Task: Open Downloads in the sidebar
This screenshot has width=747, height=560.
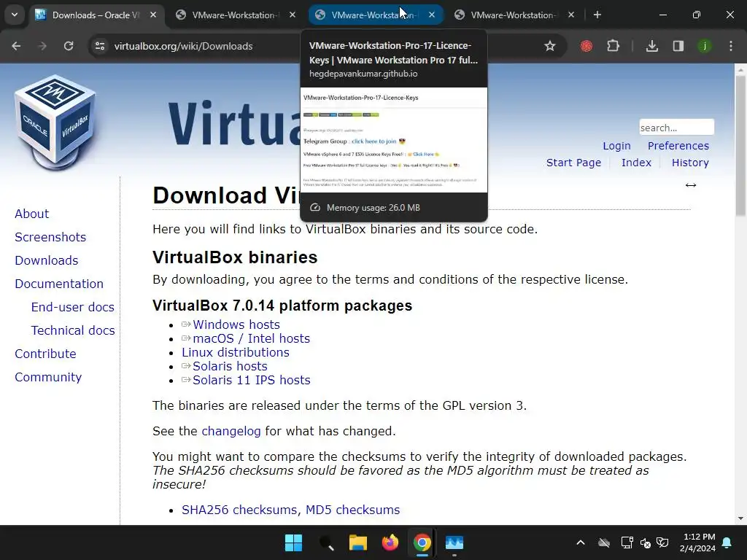Action: coord(47,260)
